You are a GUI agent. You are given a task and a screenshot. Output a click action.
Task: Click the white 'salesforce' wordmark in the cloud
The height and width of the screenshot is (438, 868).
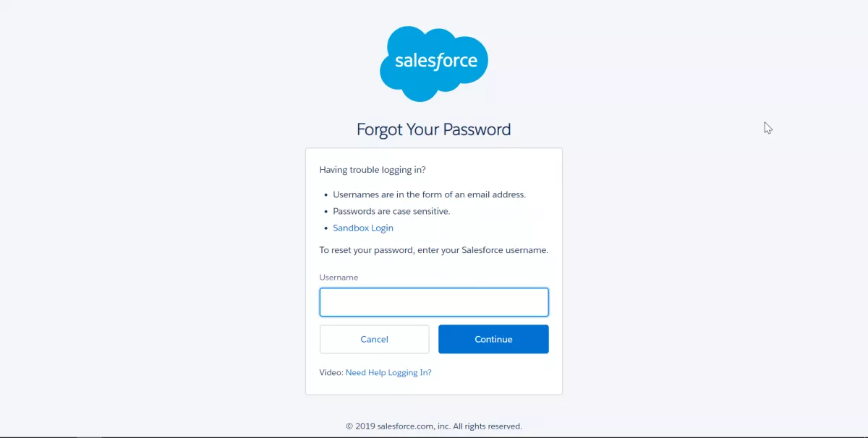click(x=436, y=61)
